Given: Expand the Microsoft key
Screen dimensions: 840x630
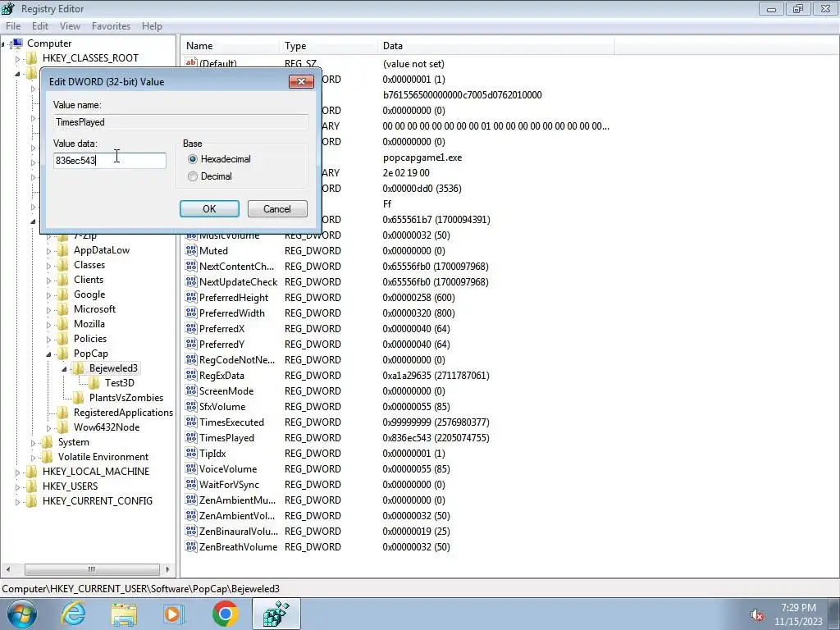Looking at the screenshot, I should click(48, 309).
